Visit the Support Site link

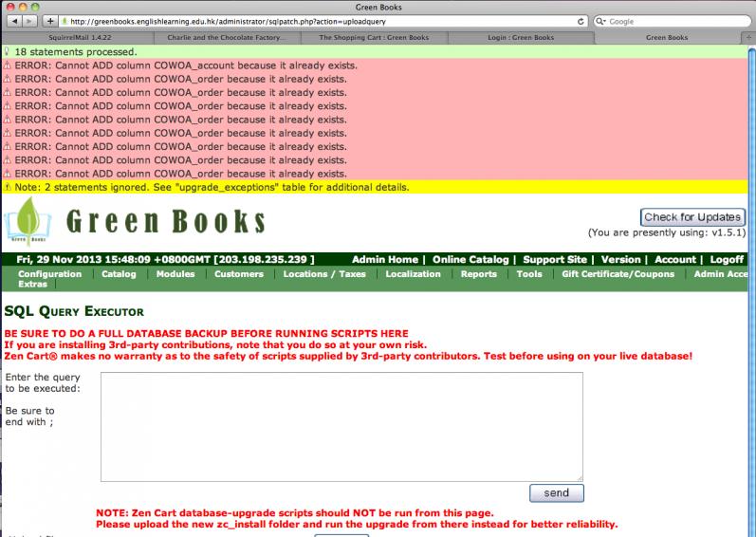click(555, 259)
